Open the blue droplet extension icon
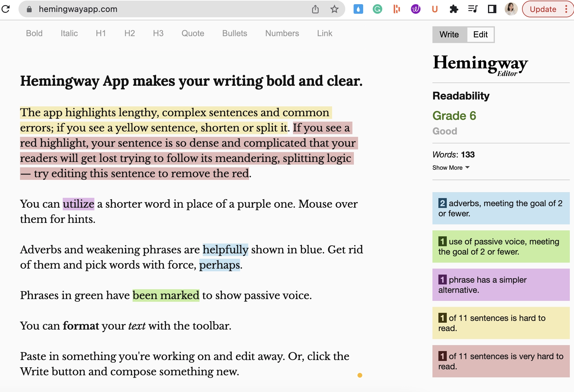574x392 pixels. [358, 9]
